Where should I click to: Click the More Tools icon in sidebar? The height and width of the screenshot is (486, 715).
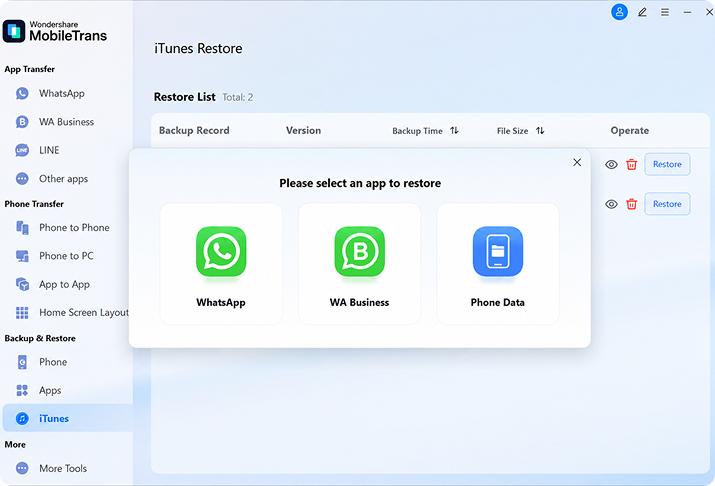(x=22, y=468)
